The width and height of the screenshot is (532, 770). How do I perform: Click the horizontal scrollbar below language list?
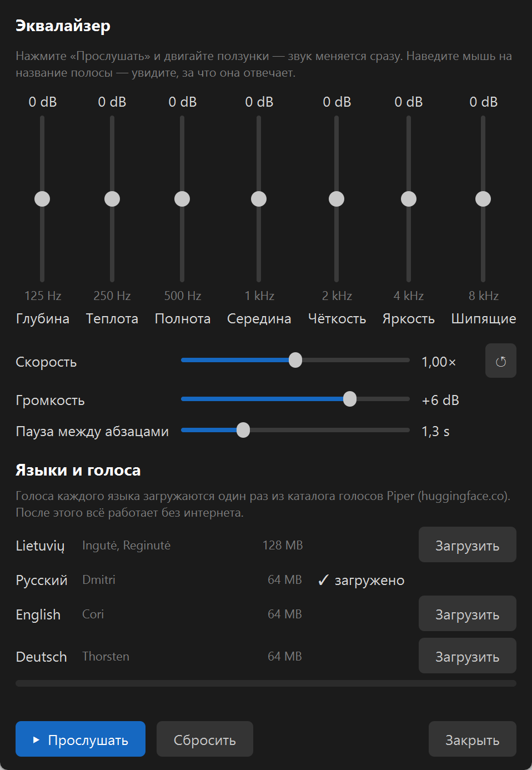[266, 683]
